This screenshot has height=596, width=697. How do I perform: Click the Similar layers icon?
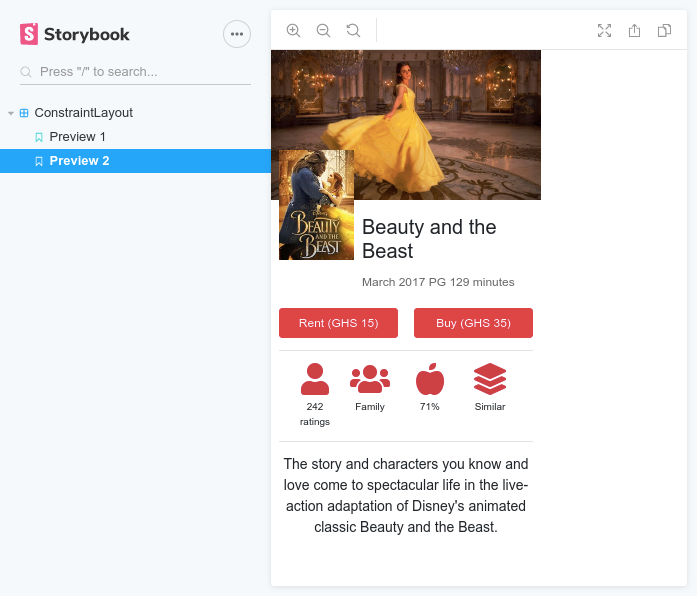pyautogui.click(x=490, y=379)
